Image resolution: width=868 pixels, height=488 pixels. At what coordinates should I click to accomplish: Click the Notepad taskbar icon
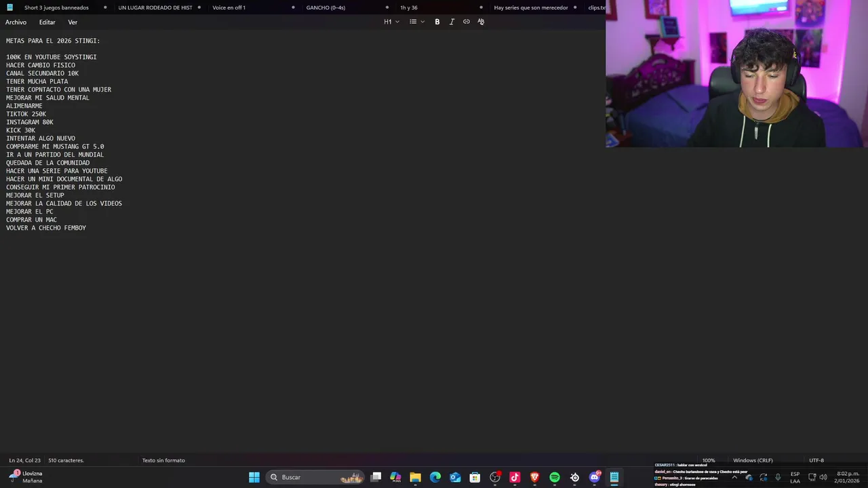[x=614, y=477]
